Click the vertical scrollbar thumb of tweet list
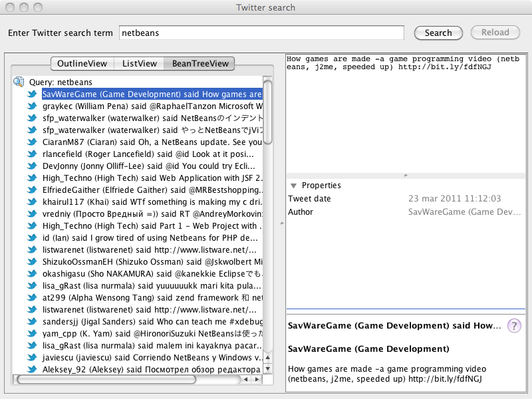Screen dimensions: 532x399 click(268, 112)
